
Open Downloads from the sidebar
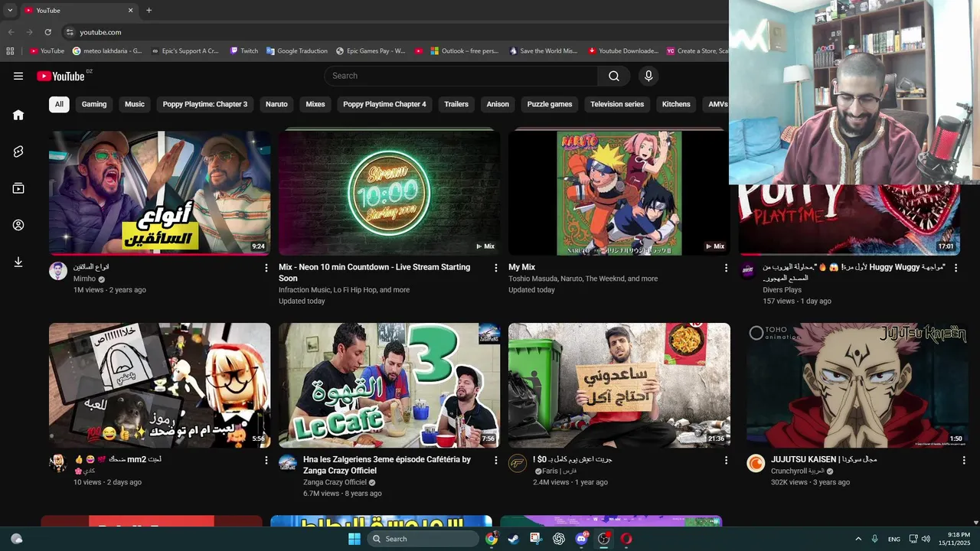pos(18,262)
